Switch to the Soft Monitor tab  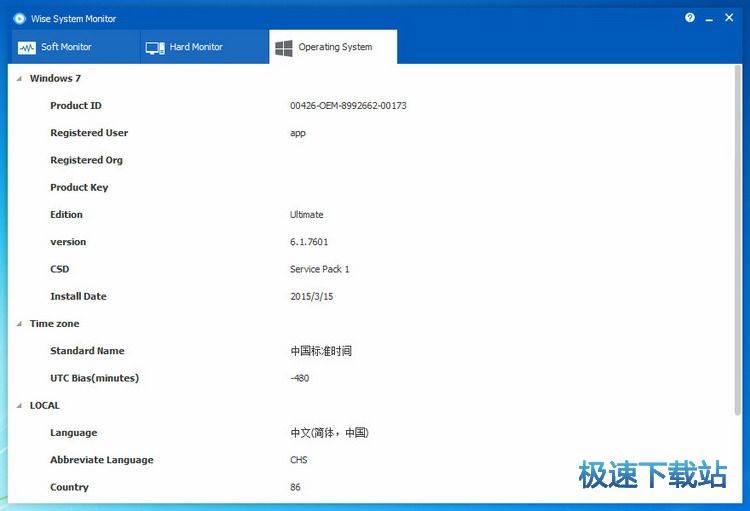pos(66,47)
